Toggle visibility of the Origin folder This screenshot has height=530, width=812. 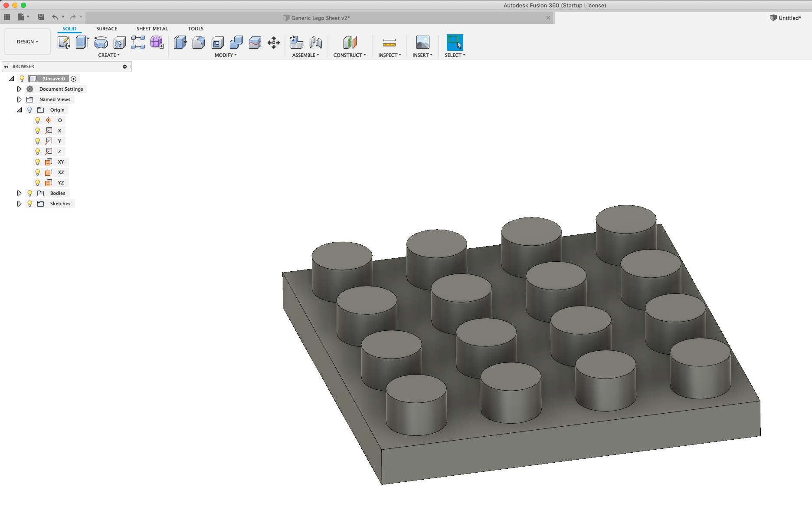tap(29, 110)
